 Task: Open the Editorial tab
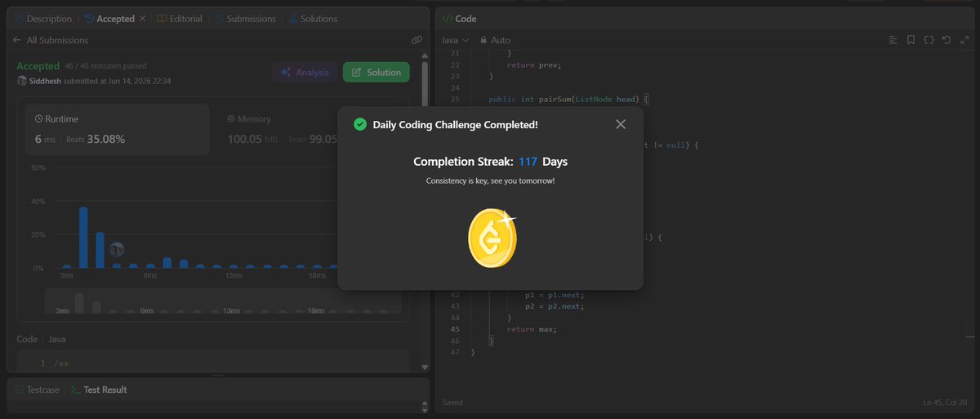(180, 18)
